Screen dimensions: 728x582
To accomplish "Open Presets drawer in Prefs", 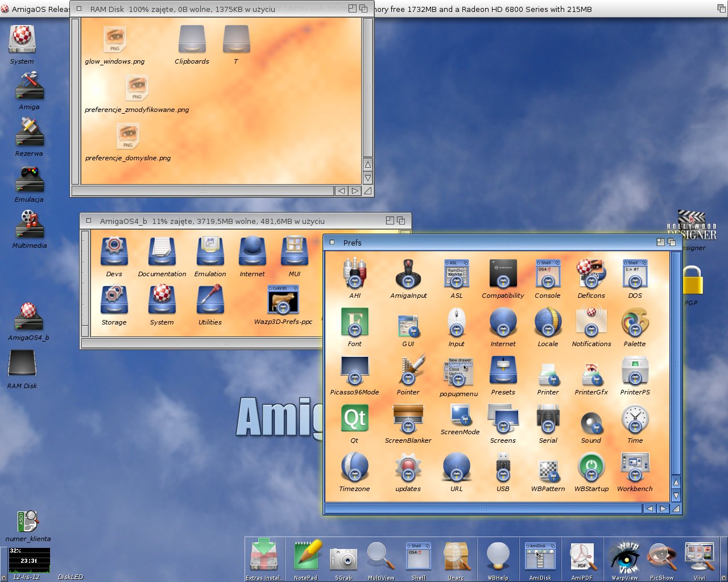I will click(503, 371).
